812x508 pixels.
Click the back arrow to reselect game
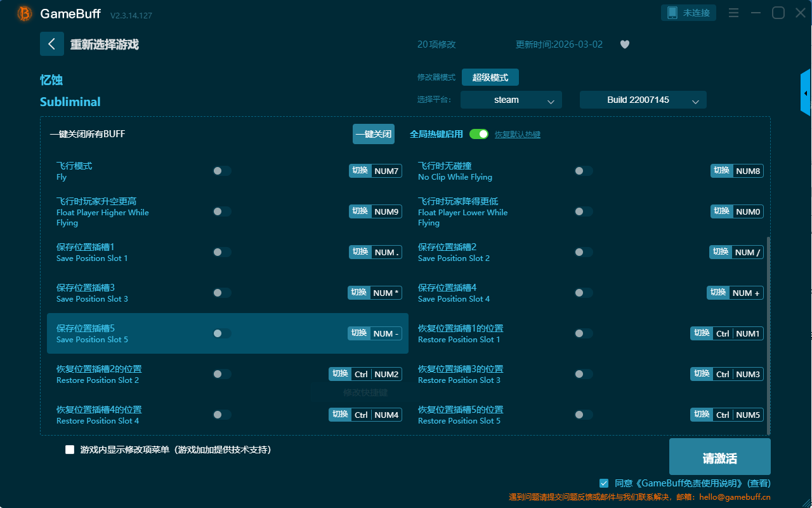pyautogui.click(x=52, y=44)
